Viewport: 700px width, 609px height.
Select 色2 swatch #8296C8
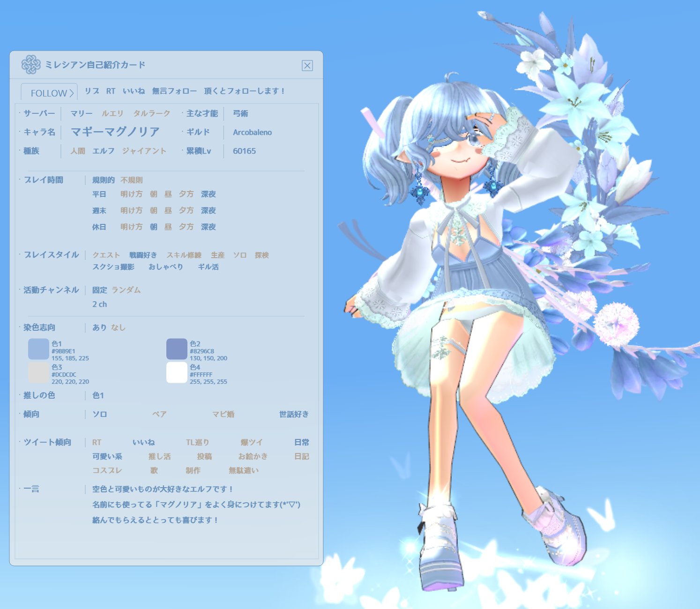click(177, 349)
